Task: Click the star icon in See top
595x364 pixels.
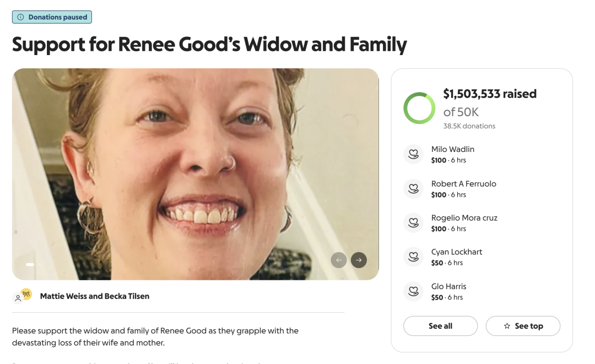Action: (x=507, y=326)
